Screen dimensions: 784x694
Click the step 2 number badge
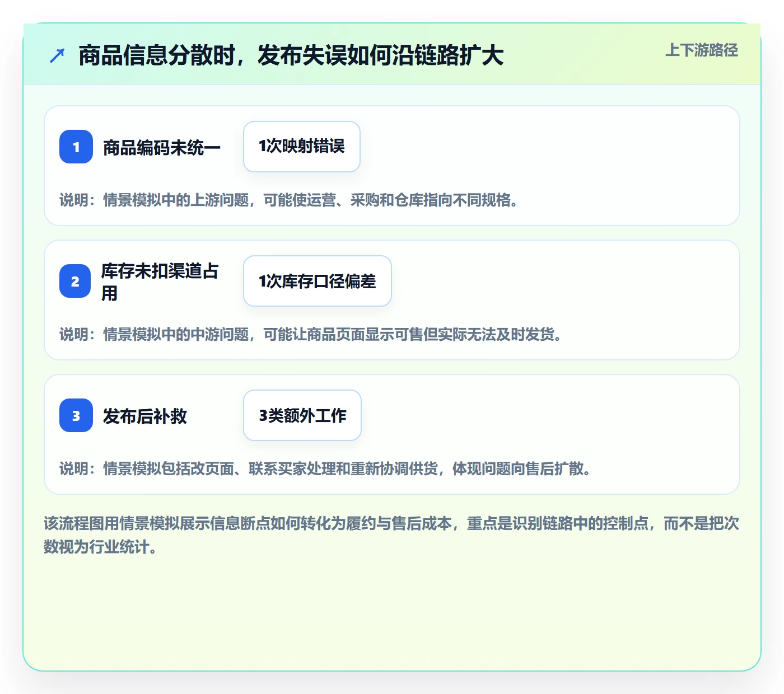click(x=75, y=281)
